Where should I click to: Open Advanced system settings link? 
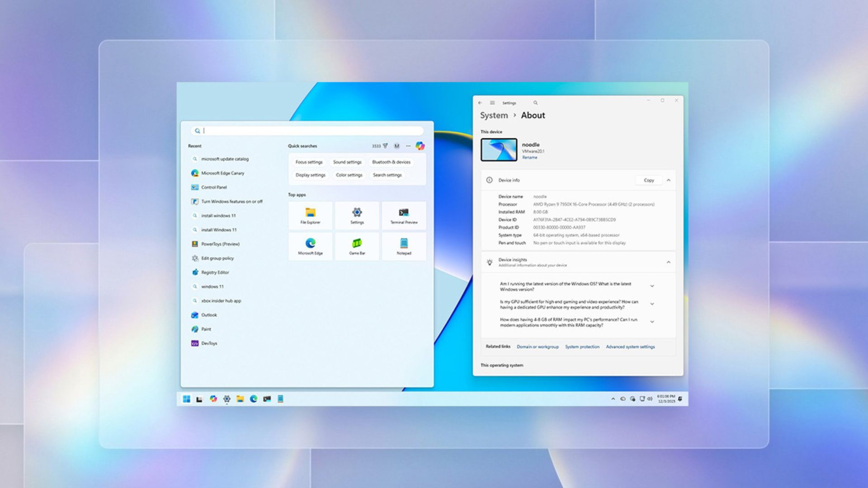coord(630,347)
